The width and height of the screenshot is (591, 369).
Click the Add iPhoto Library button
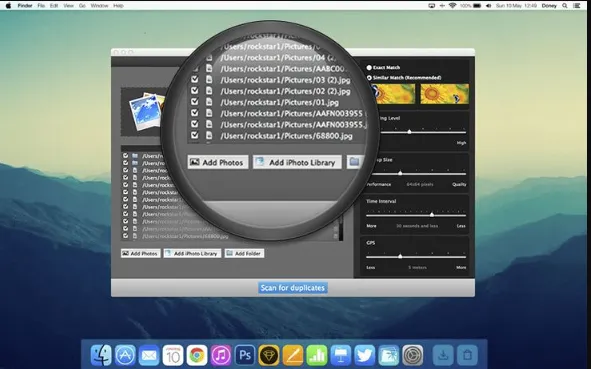(192, 253)
